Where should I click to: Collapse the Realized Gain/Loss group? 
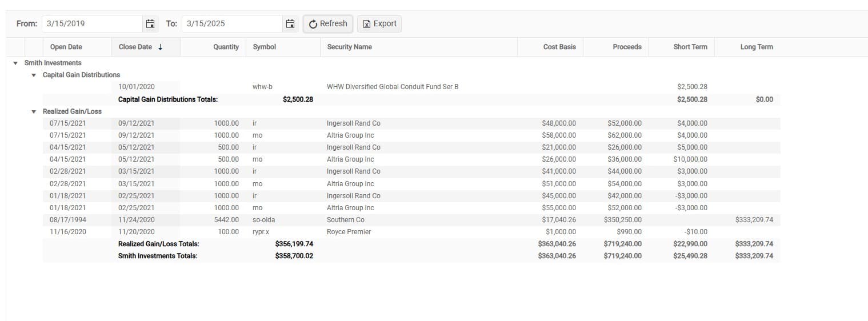(34, 111)
